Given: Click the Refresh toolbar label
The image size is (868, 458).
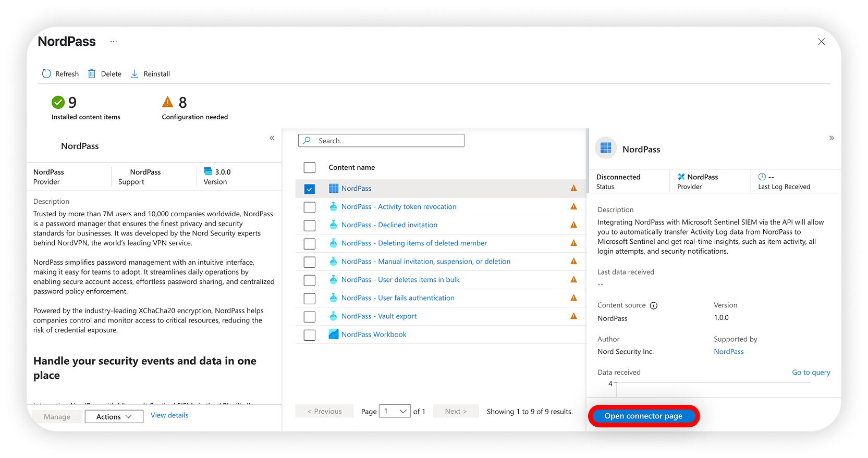Looking at the screenshot, I should point(67,74).
